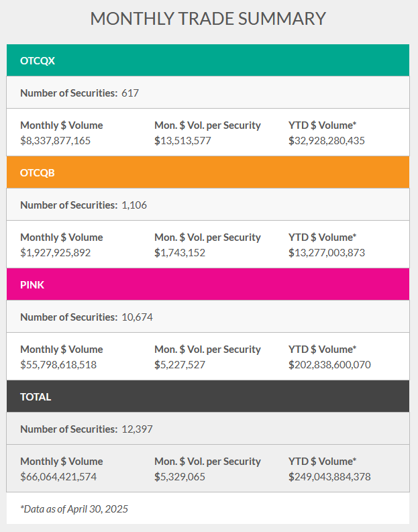Screen dimensions: 418x532
Task: Select the pink PINK header bar
Action: coord(208,284)
